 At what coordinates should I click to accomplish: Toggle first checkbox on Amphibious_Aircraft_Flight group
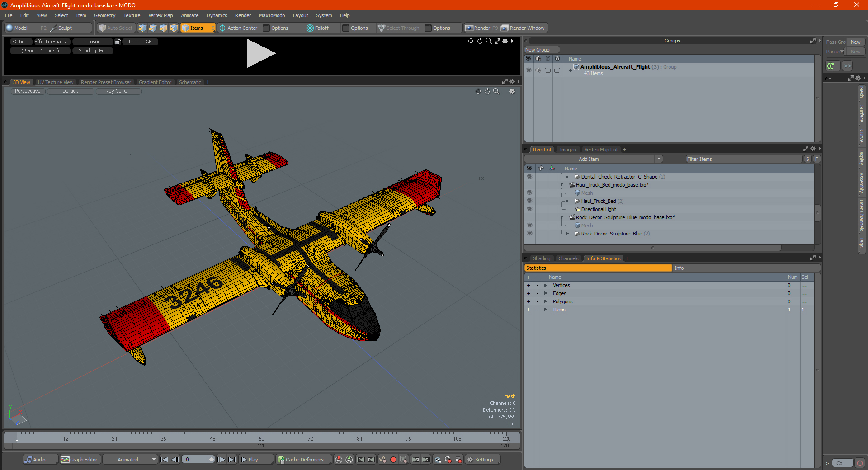click(x=547, y=70)
